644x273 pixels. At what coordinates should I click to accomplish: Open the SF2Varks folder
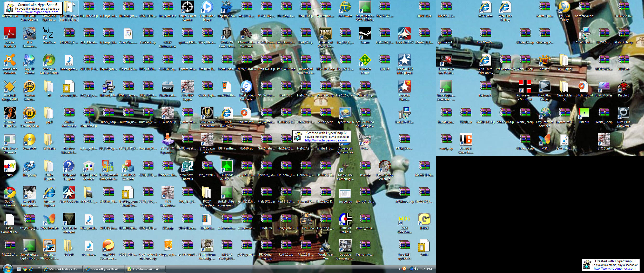point(49,142)
